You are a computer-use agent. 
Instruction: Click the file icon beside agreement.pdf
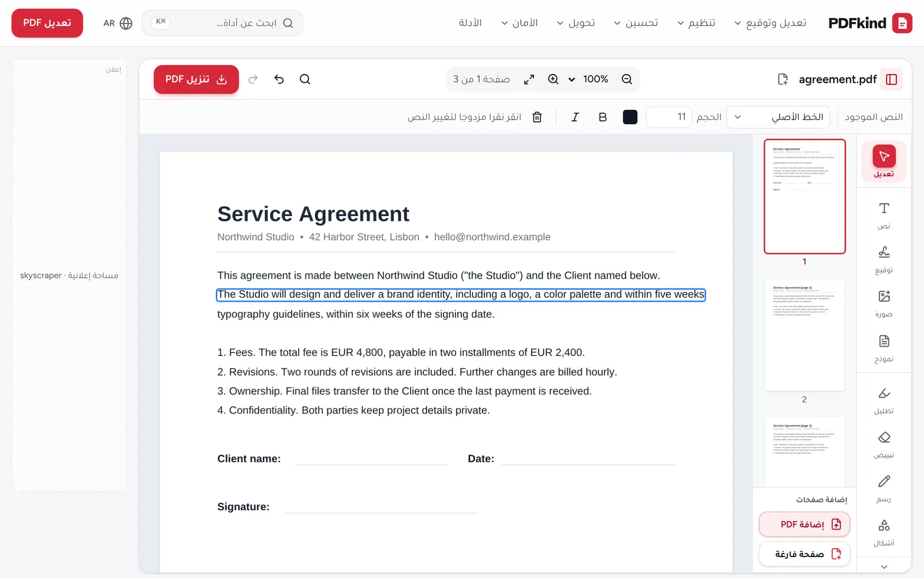[783, 79]
